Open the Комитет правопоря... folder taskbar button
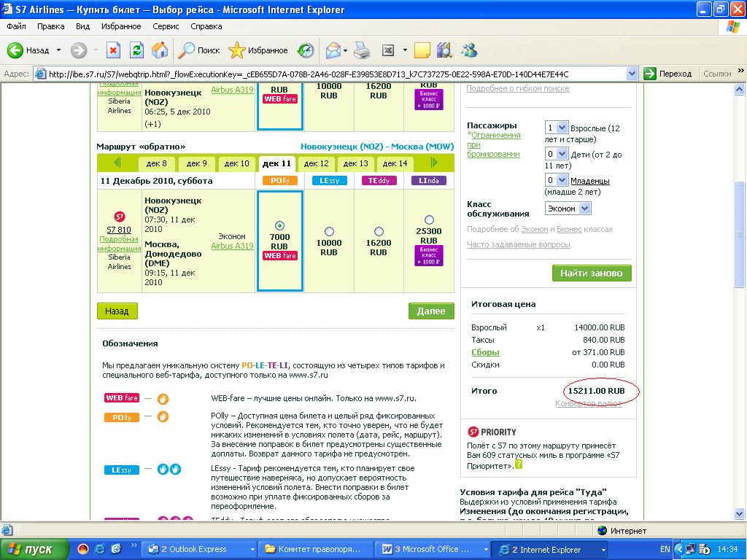The height and width of the screenshot is (560, 747). (x=317, y=549)
